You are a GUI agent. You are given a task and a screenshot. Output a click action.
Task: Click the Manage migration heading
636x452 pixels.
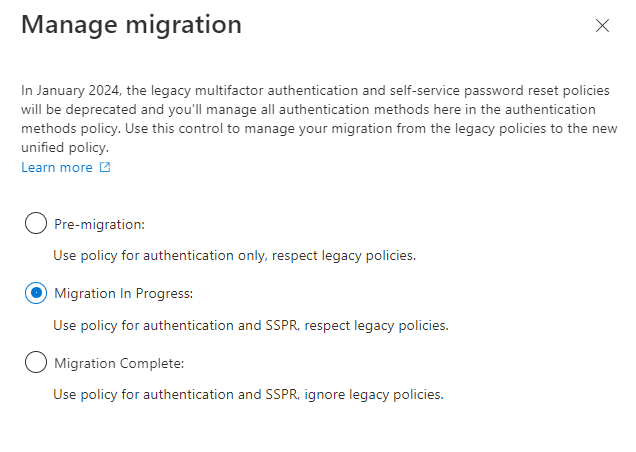click(x=131, y=24)
